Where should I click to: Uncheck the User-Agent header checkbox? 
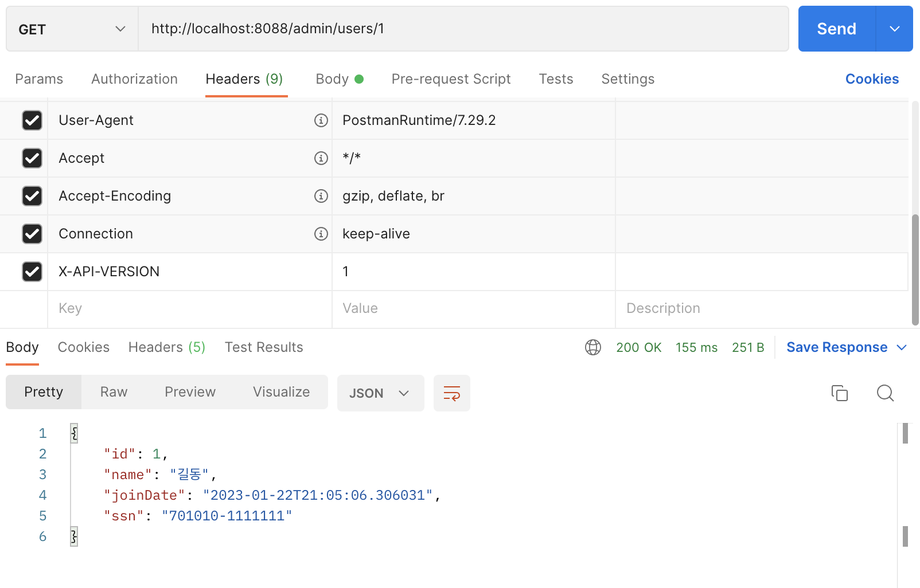click(x=32, y=120)
